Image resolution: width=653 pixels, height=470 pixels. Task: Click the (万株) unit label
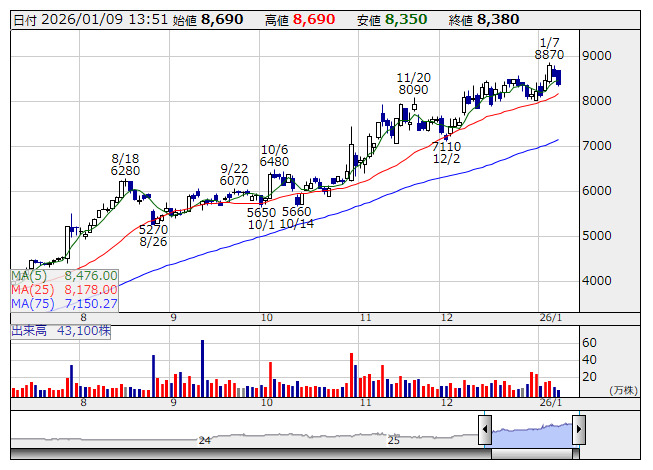623,390
